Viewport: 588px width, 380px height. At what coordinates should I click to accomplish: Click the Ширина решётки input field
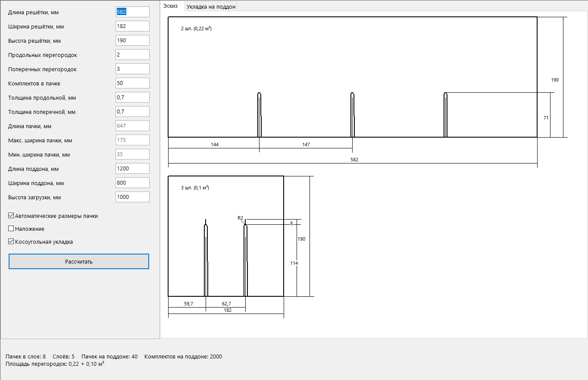132,26
